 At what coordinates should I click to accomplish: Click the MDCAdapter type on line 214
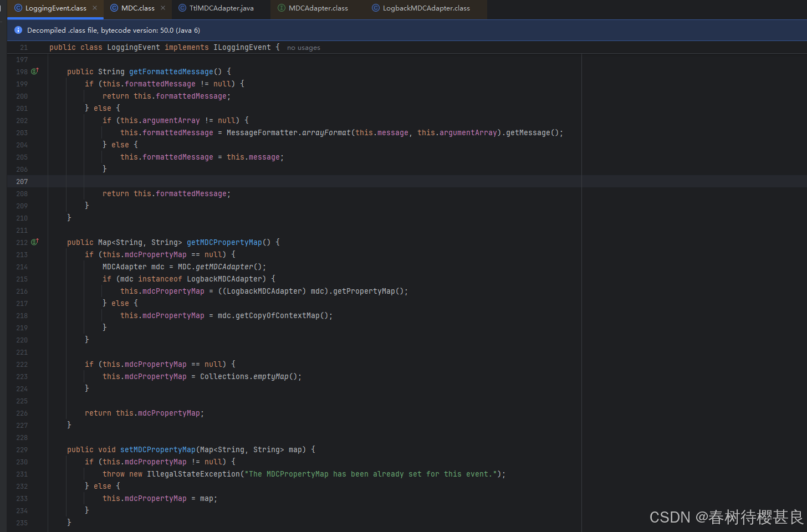(125, 267)
